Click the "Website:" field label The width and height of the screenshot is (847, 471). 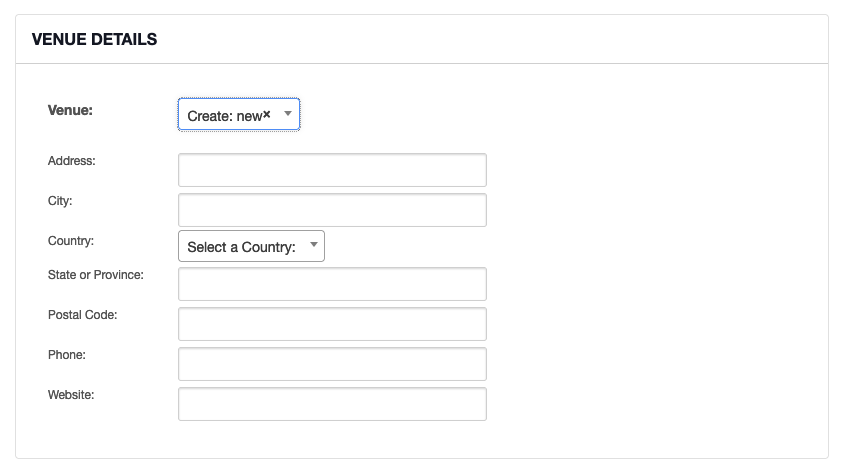click(x=71, y=395)
